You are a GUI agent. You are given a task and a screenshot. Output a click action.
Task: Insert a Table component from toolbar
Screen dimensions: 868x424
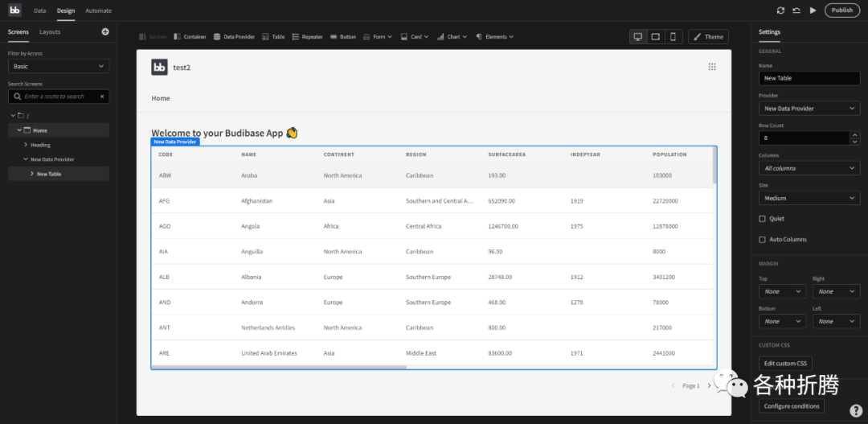[x=273, y=36]
